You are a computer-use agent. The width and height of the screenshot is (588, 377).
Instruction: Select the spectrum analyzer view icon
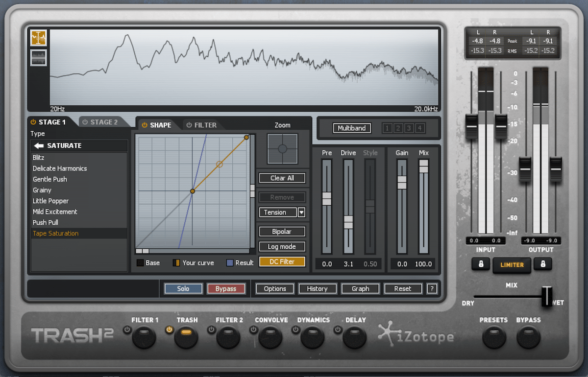point(38,38)
